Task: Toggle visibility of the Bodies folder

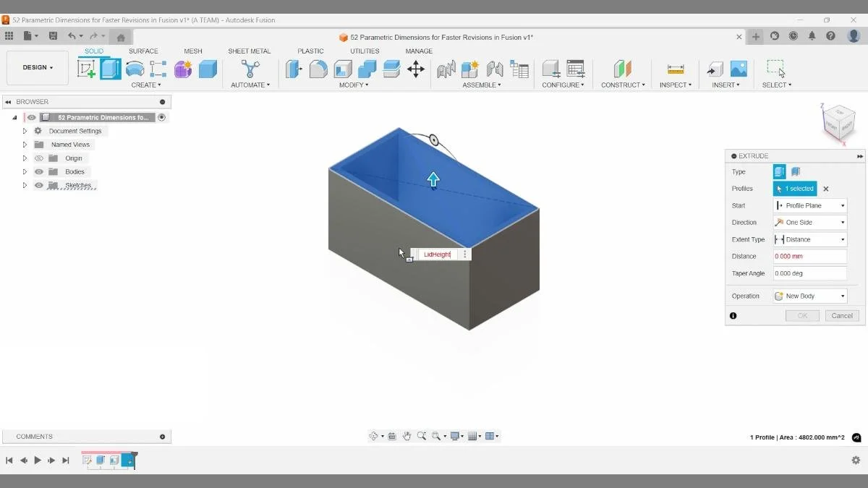Action: (x=38, y=171)
